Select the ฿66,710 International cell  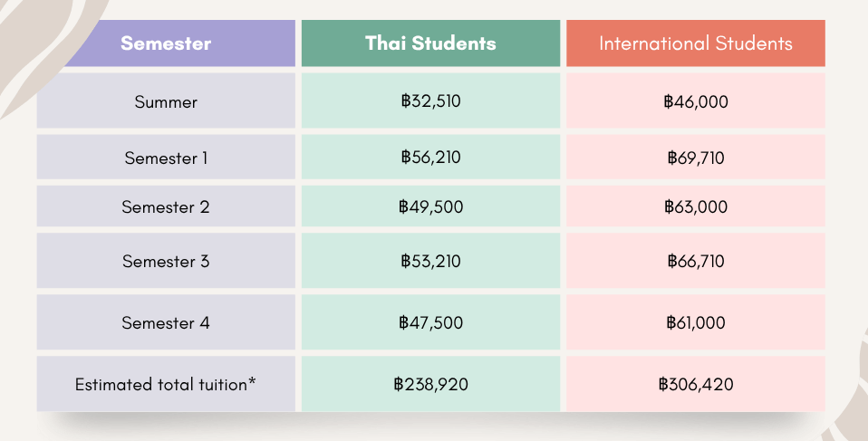point(696,262)
